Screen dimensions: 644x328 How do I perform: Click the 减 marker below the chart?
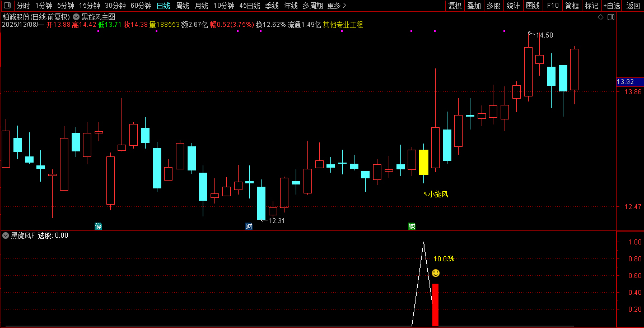tap(412, 226)
